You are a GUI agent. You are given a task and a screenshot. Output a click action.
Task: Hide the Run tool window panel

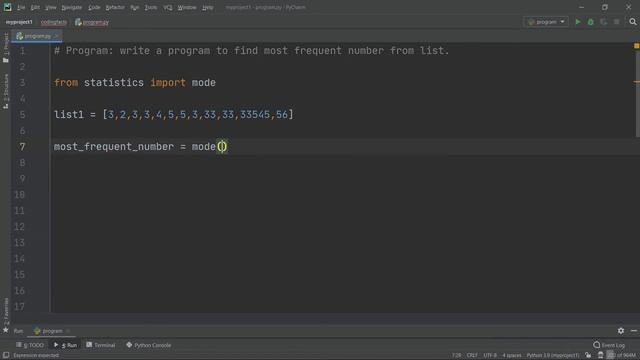tap(634, 331)
